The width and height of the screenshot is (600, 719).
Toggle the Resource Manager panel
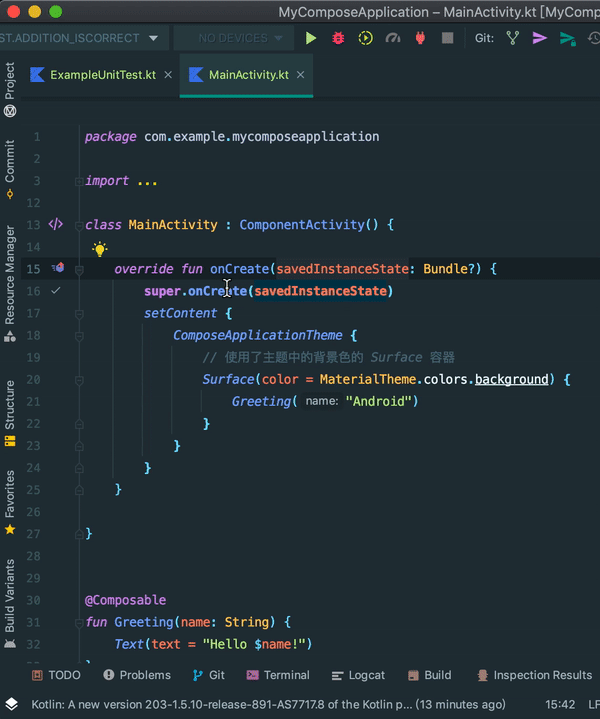(10, 283)
